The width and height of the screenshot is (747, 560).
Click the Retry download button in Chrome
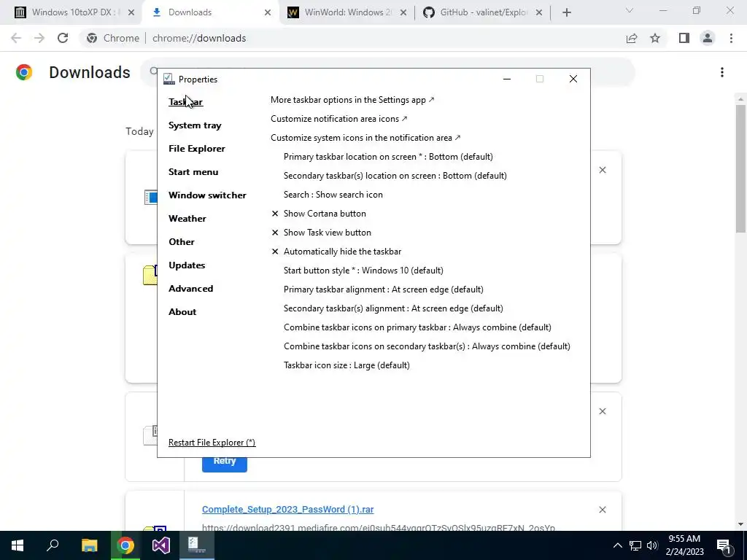[225, 462]
